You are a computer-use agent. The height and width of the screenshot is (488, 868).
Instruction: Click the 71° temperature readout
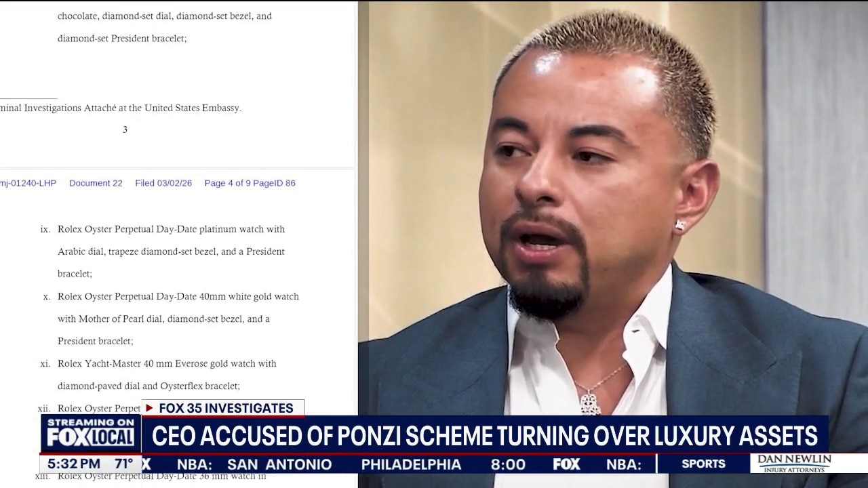coord(124,464)
